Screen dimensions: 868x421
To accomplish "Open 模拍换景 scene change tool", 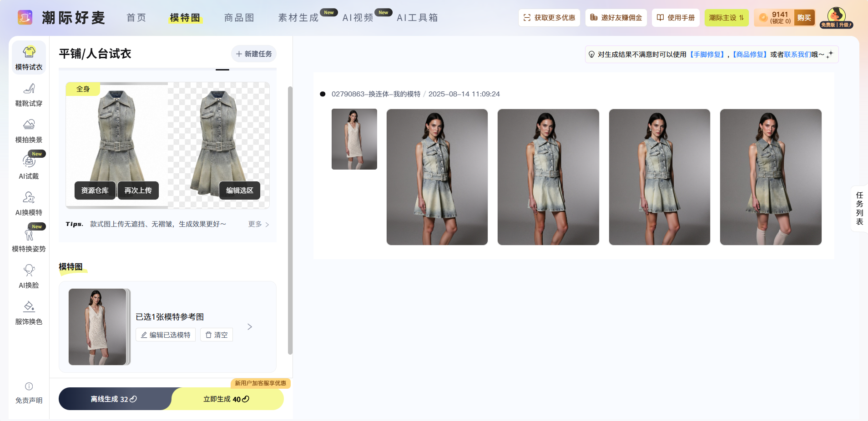I will 29,131.
